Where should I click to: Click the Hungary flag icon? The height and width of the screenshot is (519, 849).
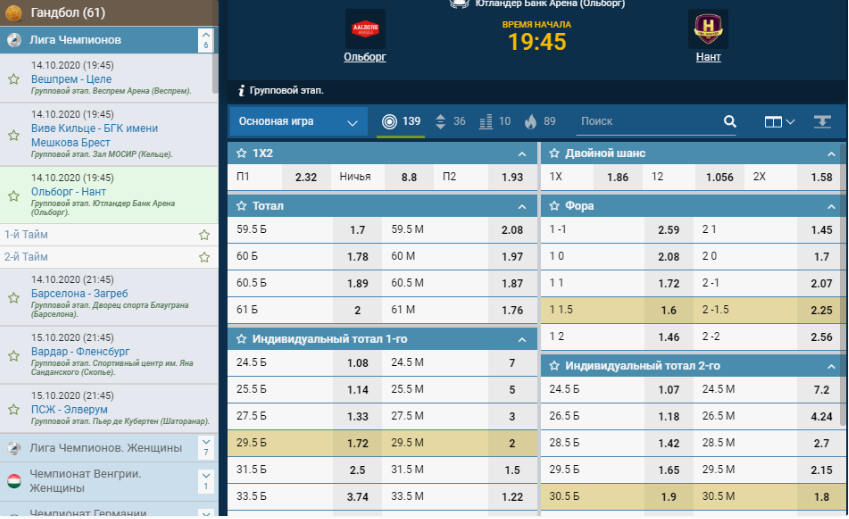(14, 481)
